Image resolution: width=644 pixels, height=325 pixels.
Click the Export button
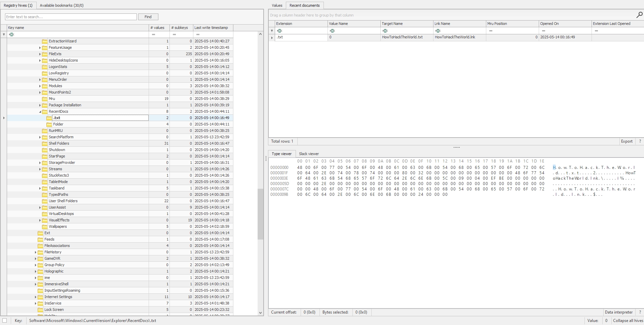click(627, 141)
